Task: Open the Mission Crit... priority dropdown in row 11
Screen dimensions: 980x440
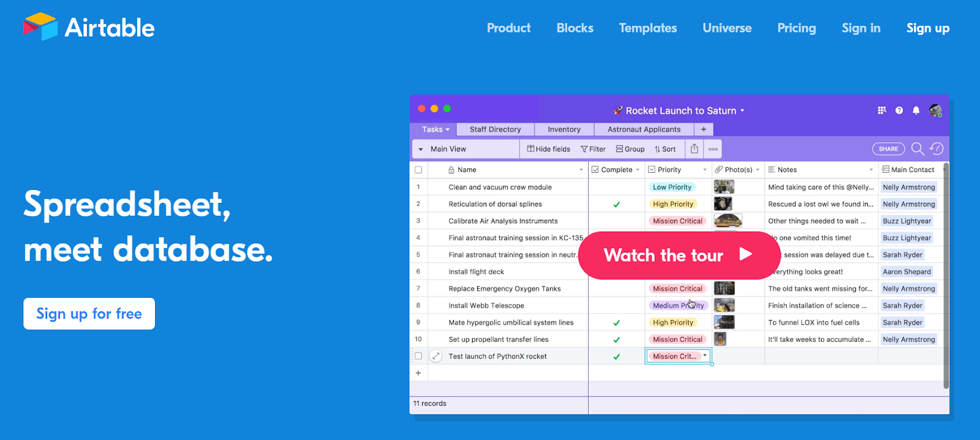Action: pos(705,355)
